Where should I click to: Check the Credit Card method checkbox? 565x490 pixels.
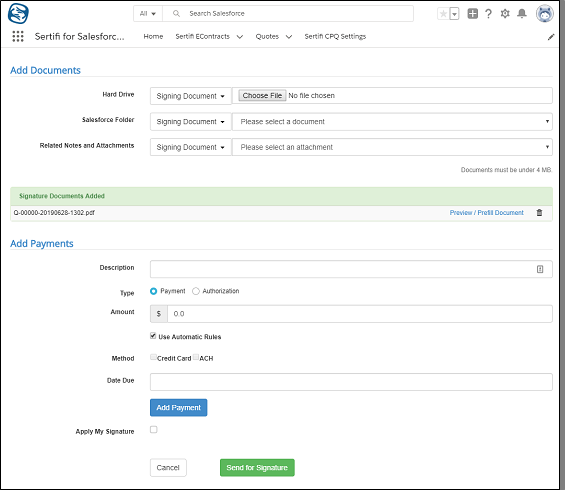coord(153,357)
